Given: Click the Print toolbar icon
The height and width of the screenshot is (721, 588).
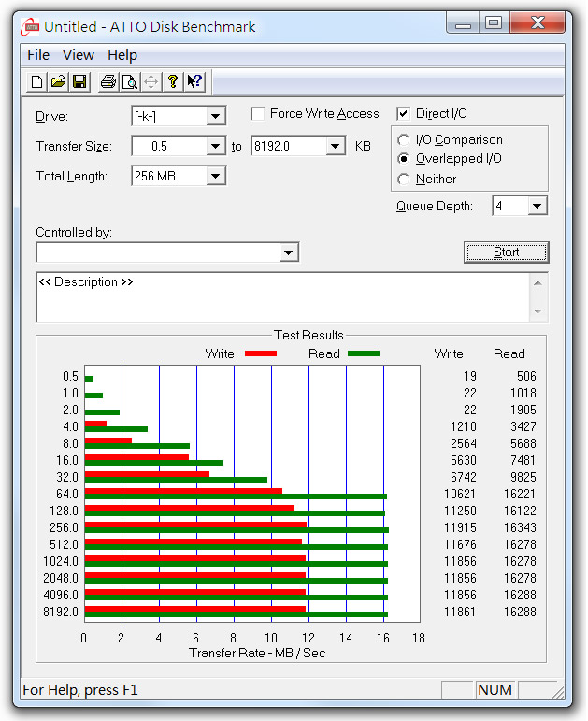Looking at the screenshot, I should 108,82.
